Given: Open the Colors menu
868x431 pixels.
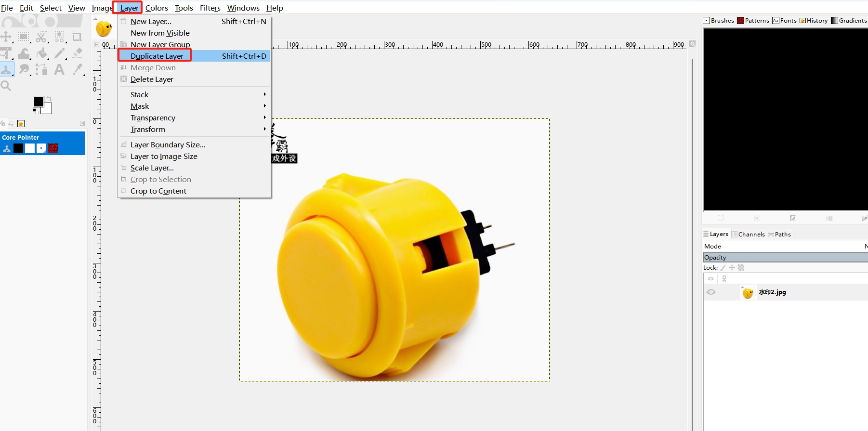Looking at the screenshot, I should [x=157, y=8].
